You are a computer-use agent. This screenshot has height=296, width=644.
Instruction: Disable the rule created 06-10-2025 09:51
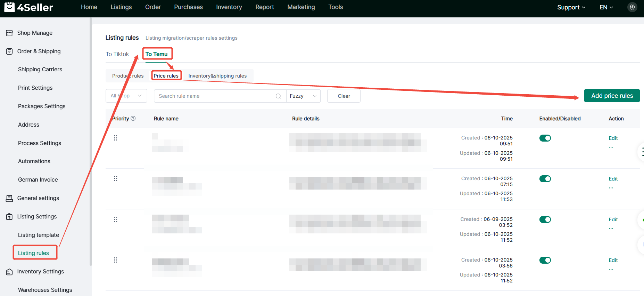(545, 138)
